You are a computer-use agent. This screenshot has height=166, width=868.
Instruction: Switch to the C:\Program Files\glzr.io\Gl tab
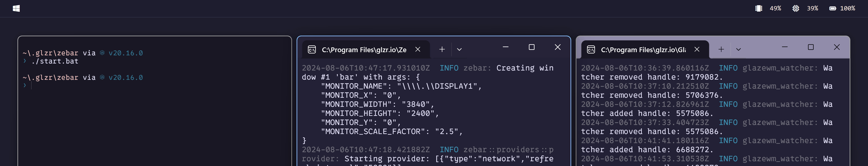click(x=643, y=50)
